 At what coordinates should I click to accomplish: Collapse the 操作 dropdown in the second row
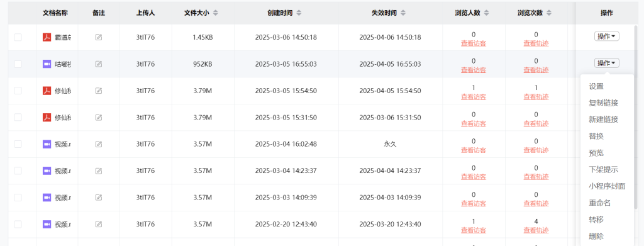click(607, 64)
